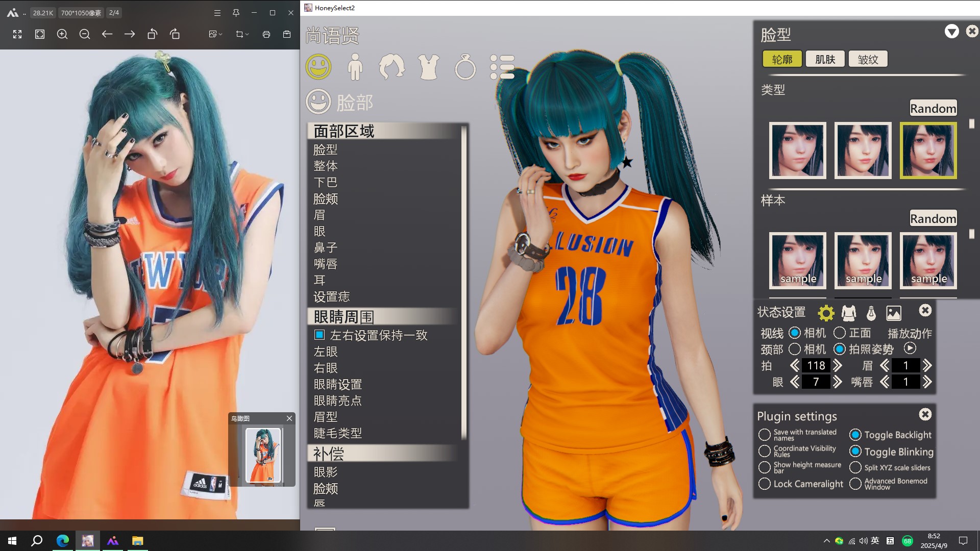Open the hair category icon
Viewport: 980px width, 551px height.
click(x=391, y=67)
